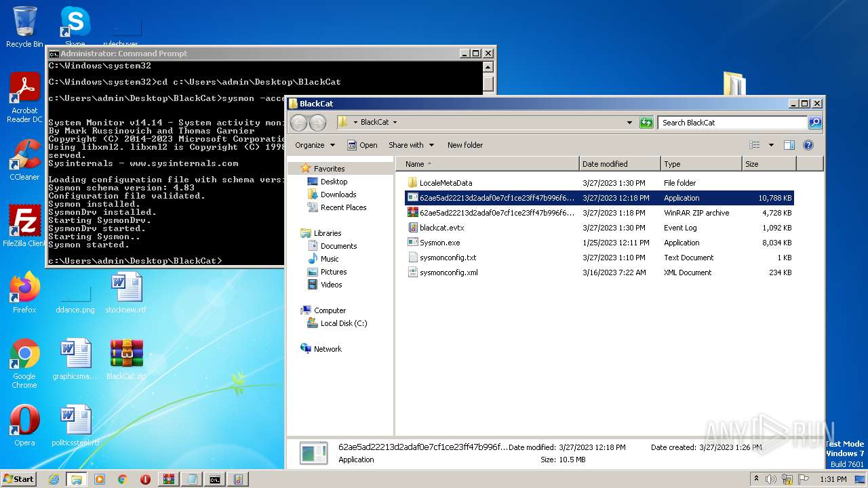Open the volume control in system tray
The width and height of the screenshot is (868, 488).
771,479
